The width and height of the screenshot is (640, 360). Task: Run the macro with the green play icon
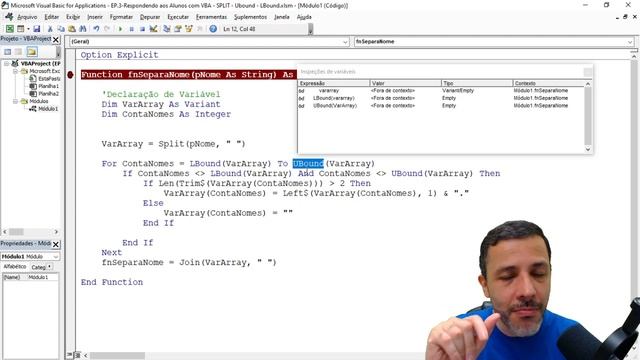(120, 29)
